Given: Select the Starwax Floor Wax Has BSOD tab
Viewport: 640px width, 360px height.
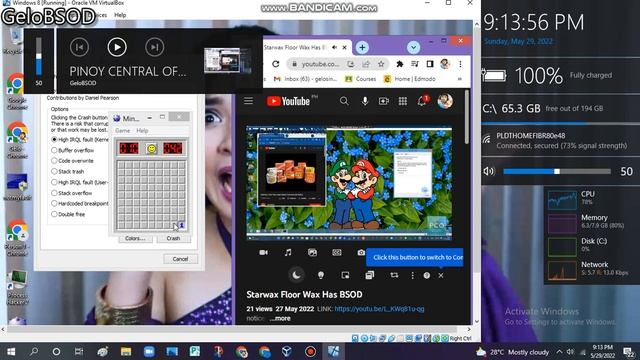Looking at the screenshot, I should pos(295,47).
